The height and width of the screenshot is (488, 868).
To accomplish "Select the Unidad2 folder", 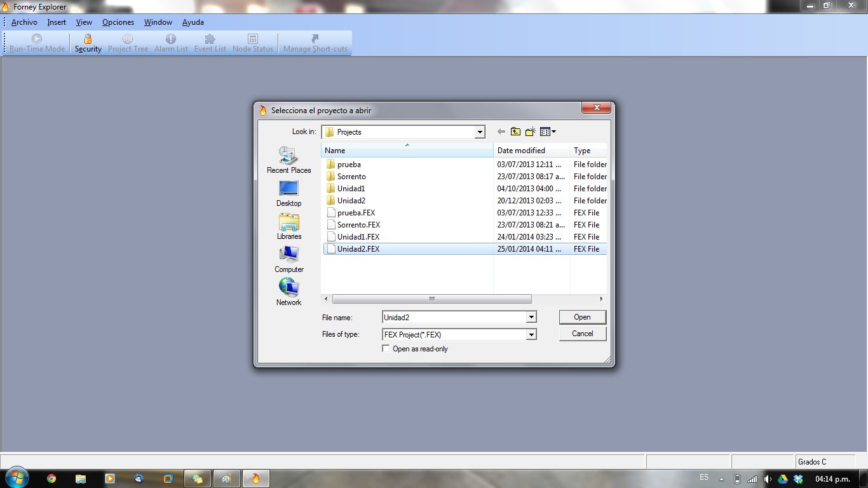I will tap(351, 201).
